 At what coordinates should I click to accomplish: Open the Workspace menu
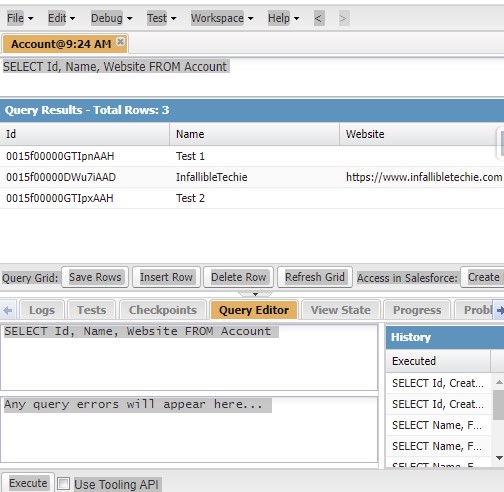coord(222,18)
